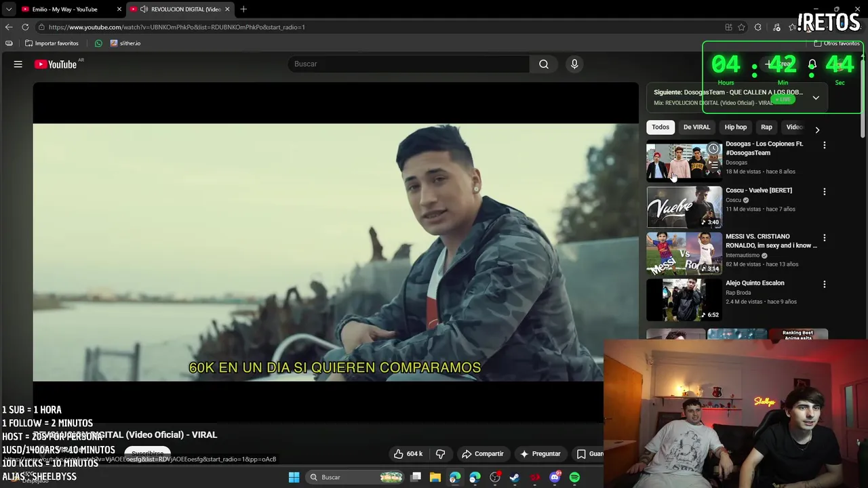
Task: Close the Emilio - My Way tab
Action: 119,9
